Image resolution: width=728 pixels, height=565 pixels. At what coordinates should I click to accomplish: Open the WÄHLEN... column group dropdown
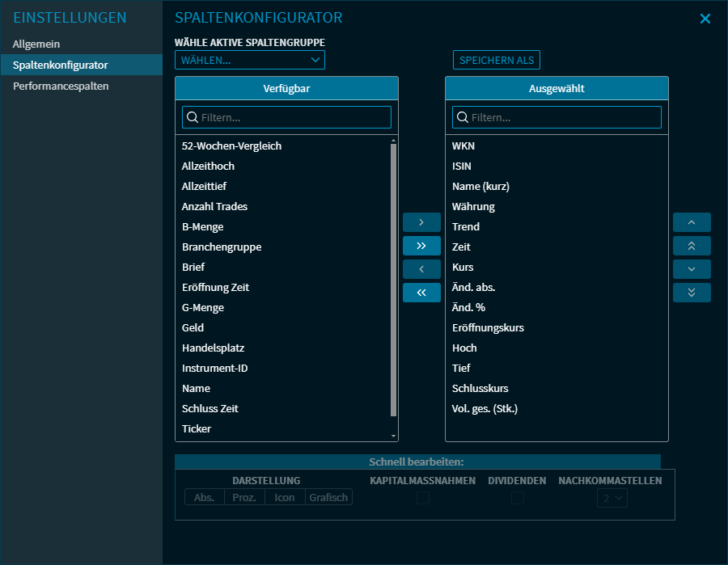pyautogui.click(x=249, y=60)
